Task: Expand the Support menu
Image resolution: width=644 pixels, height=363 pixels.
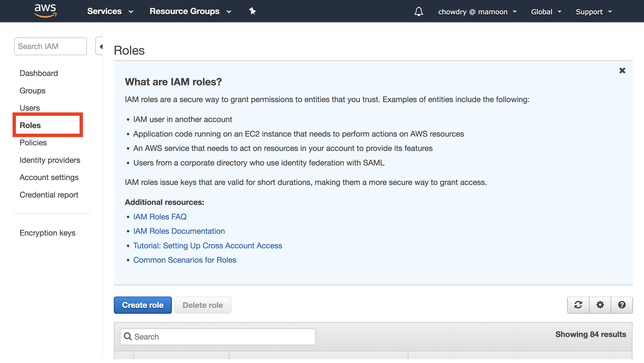Action: [x=594, y=12]
